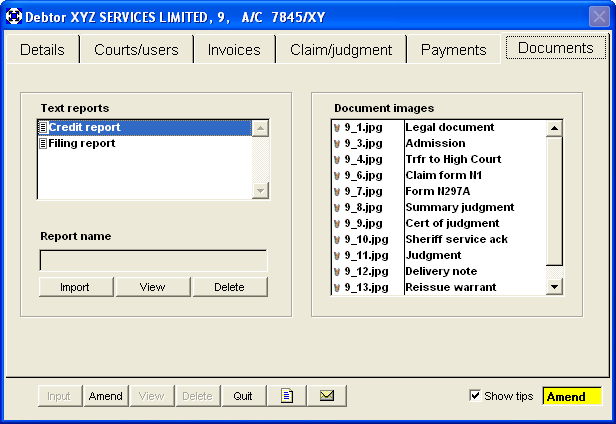This screenshot has width=616, height=424.
Task: Select the Summary judgment document row
Action: (459, 208)
